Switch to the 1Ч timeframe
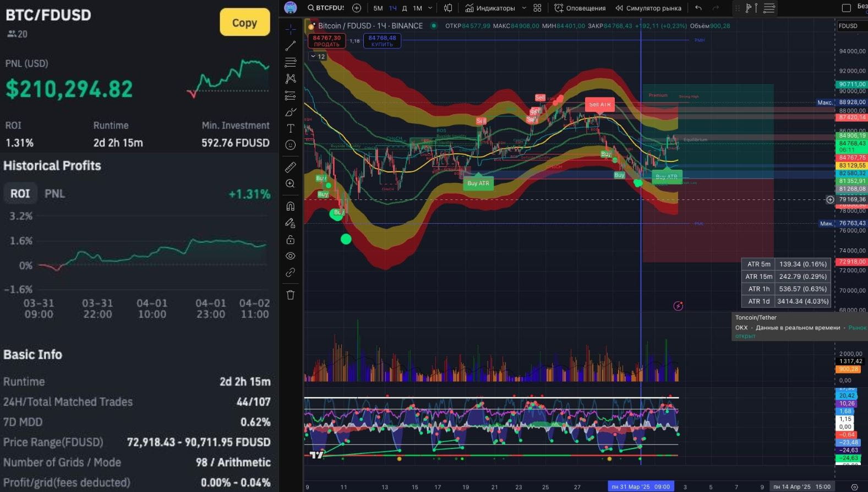The image size is (868, 492). (392, 8)
